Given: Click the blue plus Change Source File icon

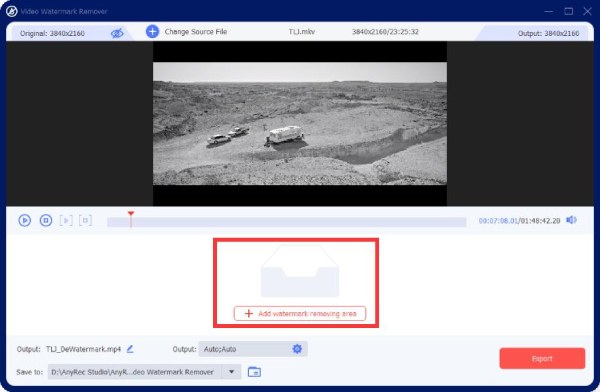Looking at the screenshot, I should [x=152, y=31].
